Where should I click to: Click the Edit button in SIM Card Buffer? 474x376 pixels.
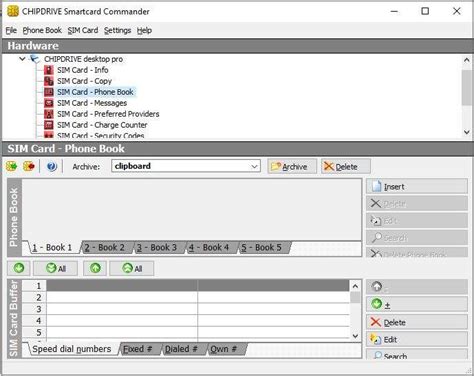click(417, 339)
